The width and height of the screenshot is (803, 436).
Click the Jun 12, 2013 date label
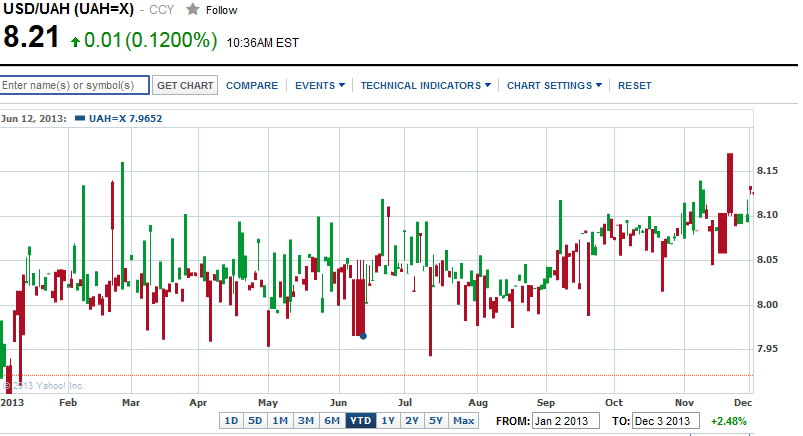coord(34,118)
